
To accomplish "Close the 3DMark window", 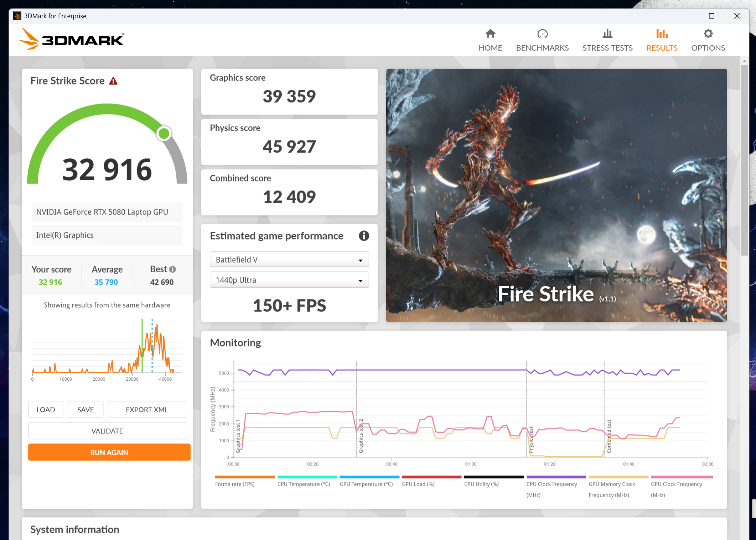I will pyautogui.click(x=737, y=16).
